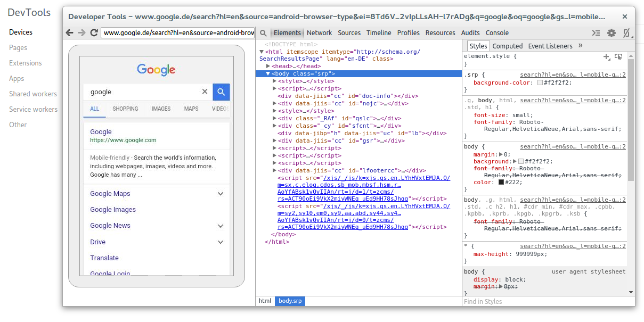Screen dimensions: 644x322
Task: Click the URL address field
Action: click(178, 33)
